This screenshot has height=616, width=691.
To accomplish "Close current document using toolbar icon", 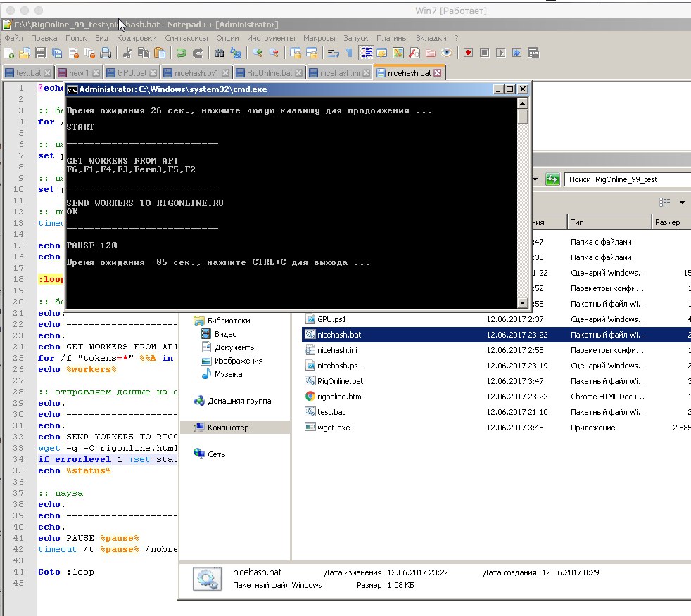I will tap(73, 53).
